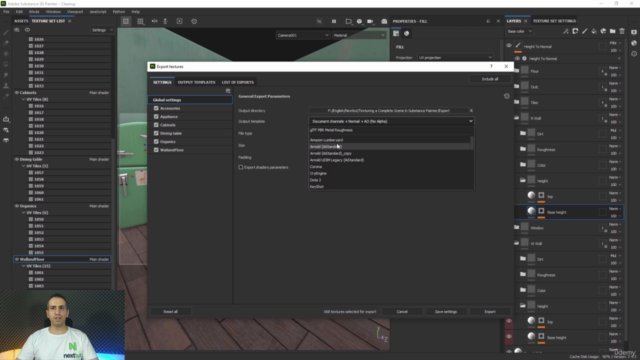Screen dimensions: 640x360
Task: Collapse the UV Tiles tree under Cabinets
Action: [24, 99]
